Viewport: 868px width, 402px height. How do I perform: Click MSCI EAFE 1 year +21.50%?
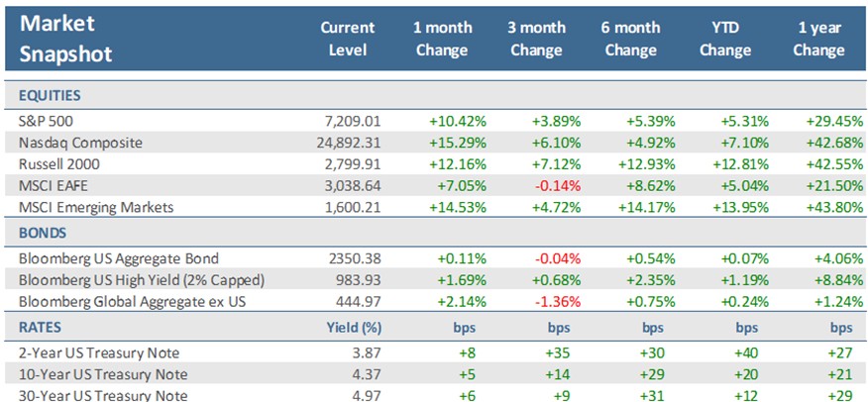[x=834, y=186]
